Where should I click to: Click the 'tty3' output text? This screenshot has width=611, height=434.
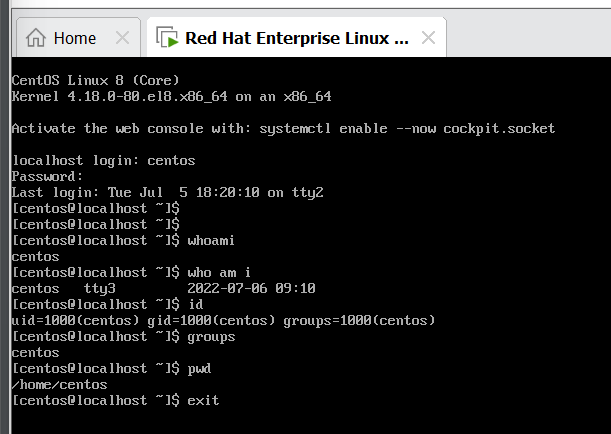pyautogui.click(x=100, y=289)
